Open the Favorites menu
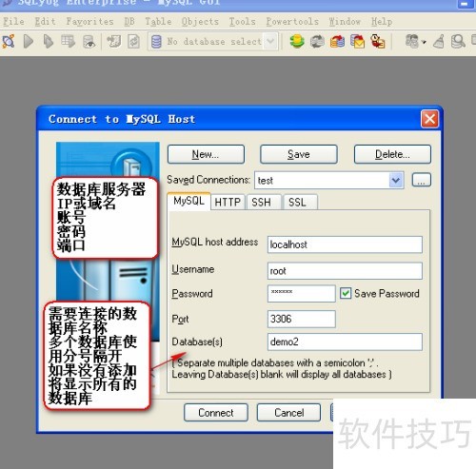The height and width of the screenshot is (469, 476). click(x=89, y=21)
